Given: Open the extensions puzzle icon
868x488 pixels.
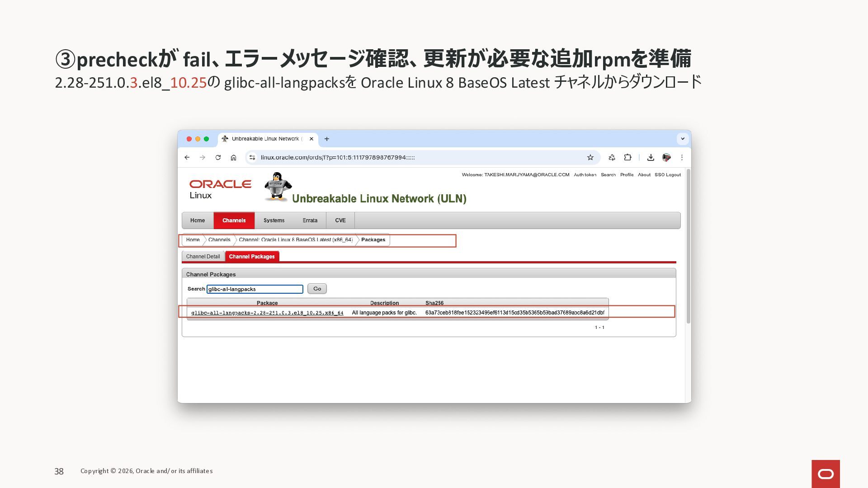Looking at the screenshot, I should (627, 157).
